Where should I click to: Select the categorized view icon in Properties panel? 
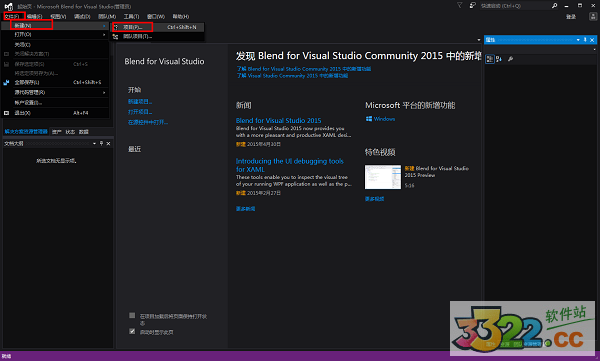(490, 59)
